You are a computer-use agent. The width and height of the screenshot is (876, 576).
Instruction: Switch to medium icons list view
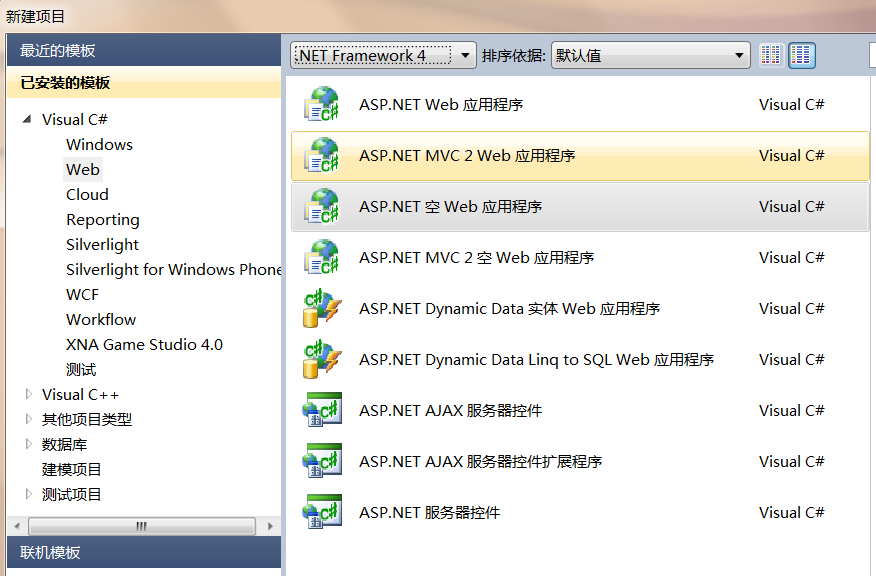click(802, 55)
